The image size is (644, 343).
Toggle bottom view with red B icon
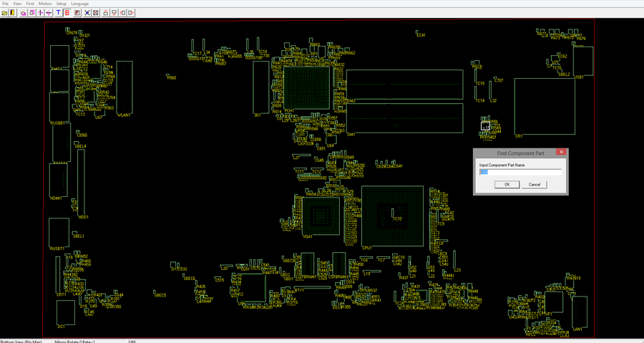pyautogui.click(x=67, y=13)
